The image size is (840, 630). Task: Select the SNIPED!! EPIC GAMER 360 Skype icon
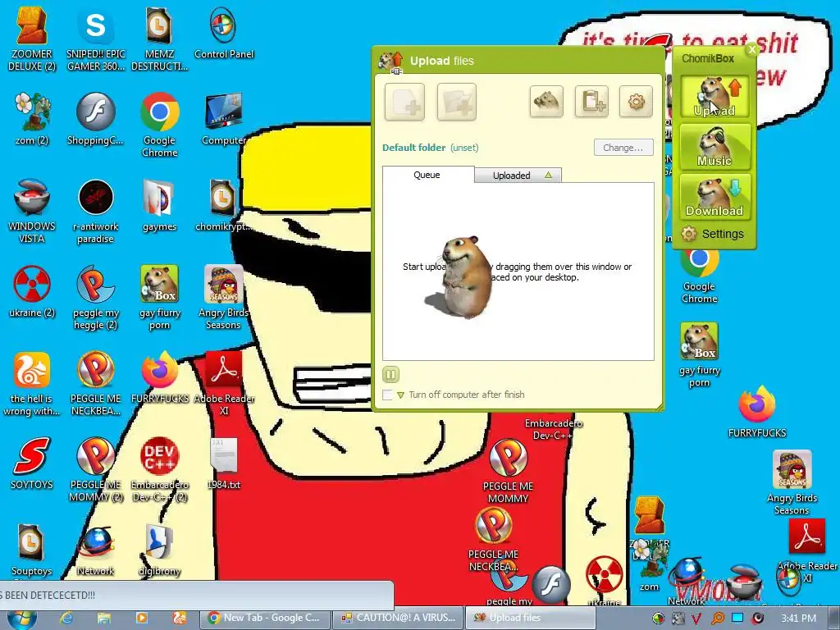95,39
